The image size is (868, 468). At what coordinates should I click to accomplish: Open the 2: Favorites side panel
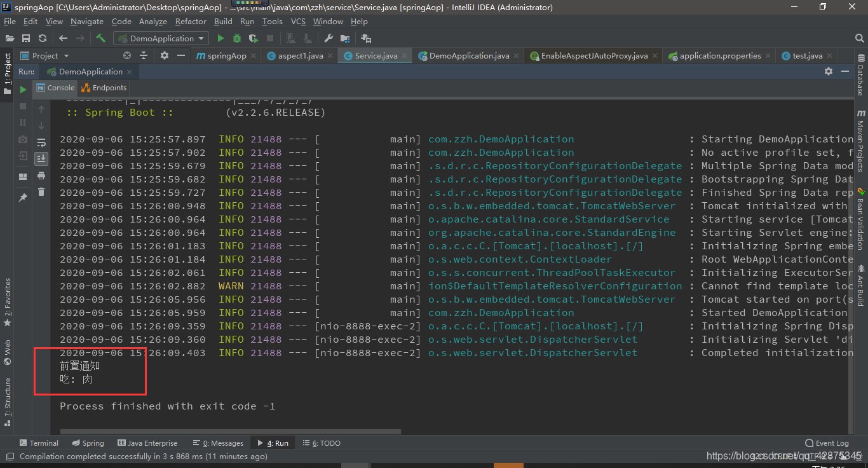[8, 303]
